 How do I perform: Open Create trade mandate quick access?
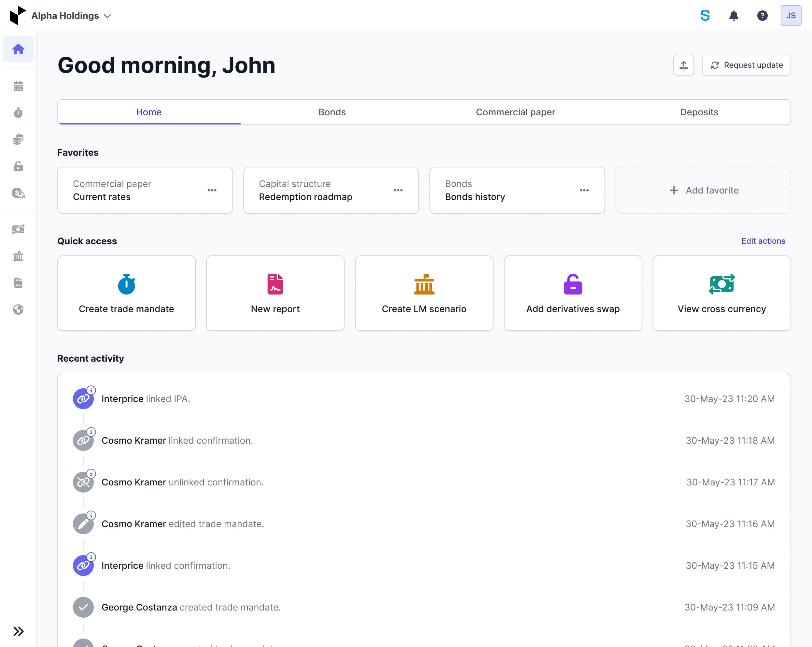127,293
